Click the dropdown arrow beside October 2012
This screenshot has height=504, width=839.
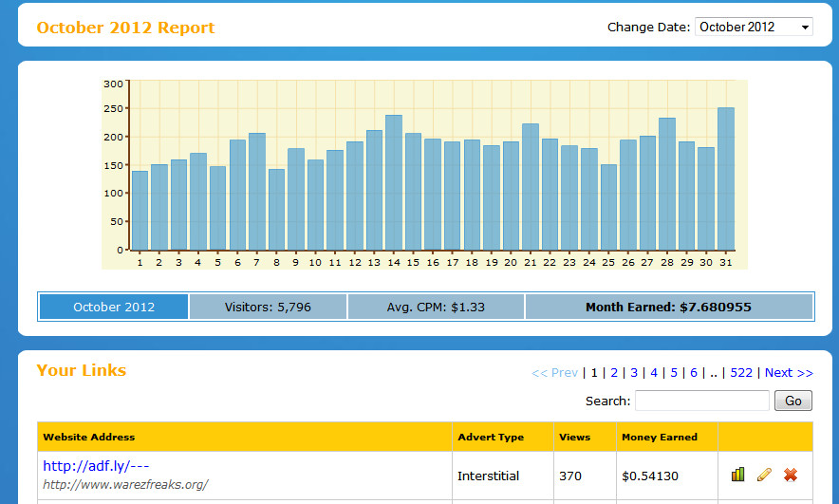pos(805,28)
